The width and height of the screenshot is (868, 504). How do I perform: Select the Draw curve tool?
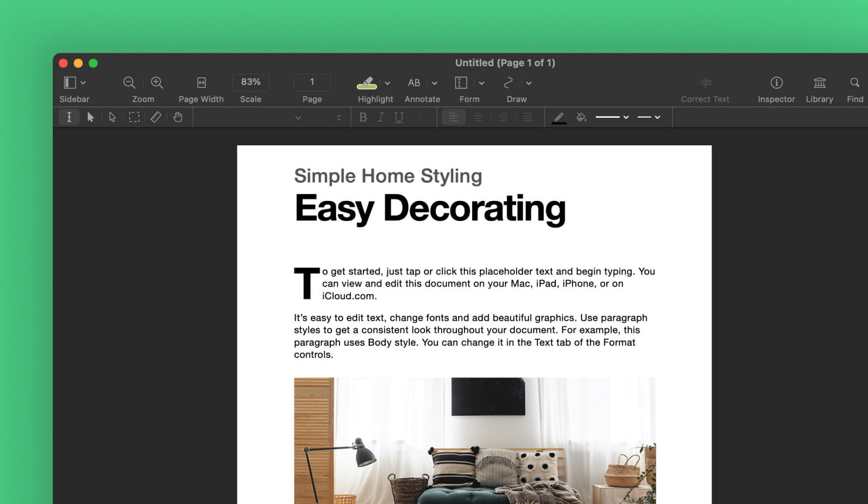(508, 83)
